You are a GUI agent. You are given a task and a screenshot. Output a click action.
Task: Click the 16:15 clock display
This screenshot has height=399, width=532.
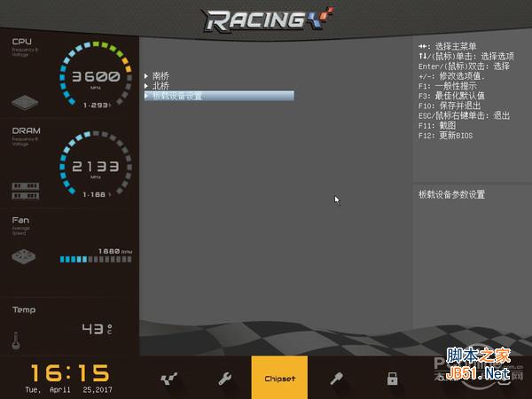pos(70,372)
